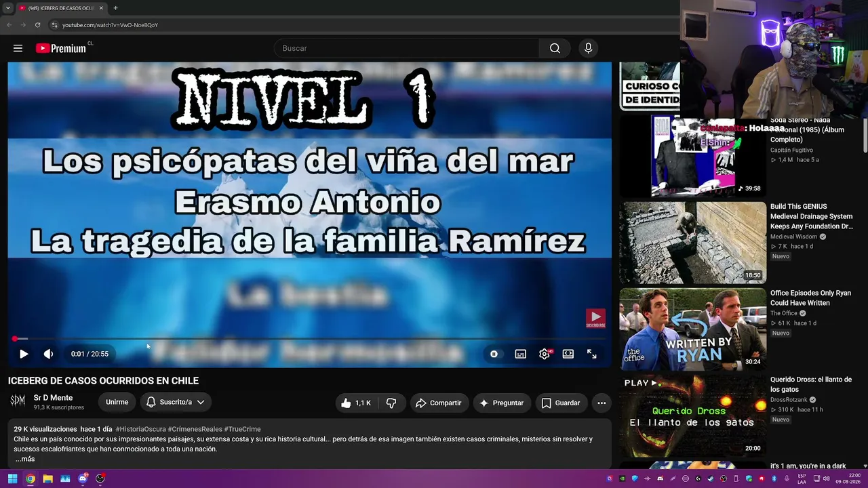View site information icon in address bar

point(55,25)
